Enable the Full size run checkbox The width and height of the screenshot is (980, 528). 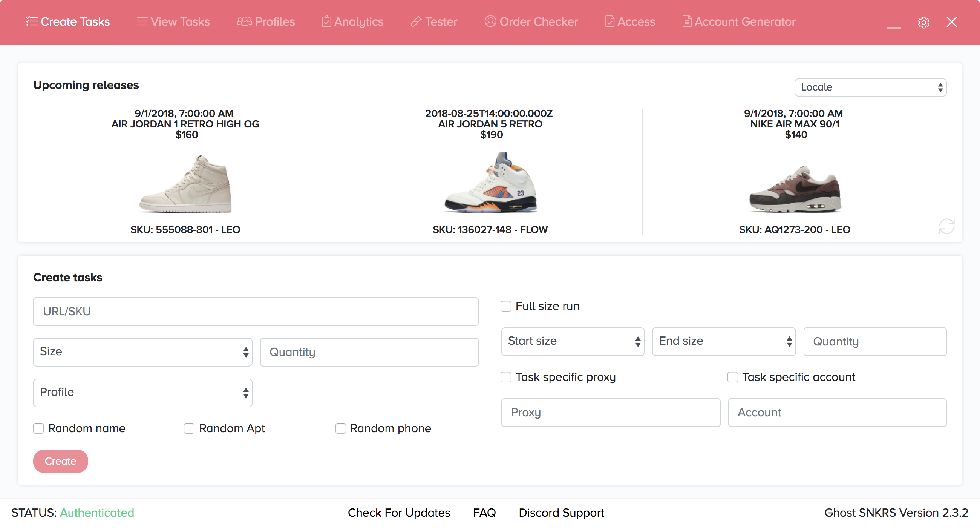[505, 306]
